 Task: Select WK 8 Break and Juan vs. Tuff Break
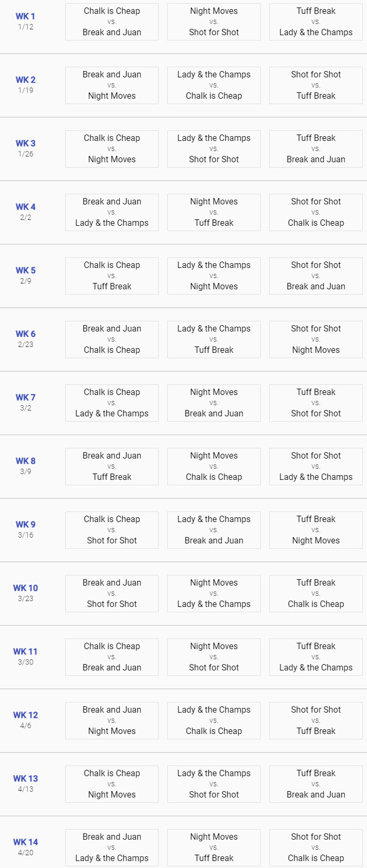112,467
